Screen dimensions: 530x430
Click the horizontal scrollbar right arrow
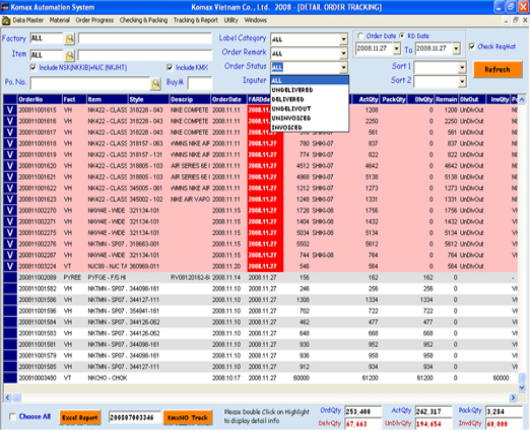point(513,398)
